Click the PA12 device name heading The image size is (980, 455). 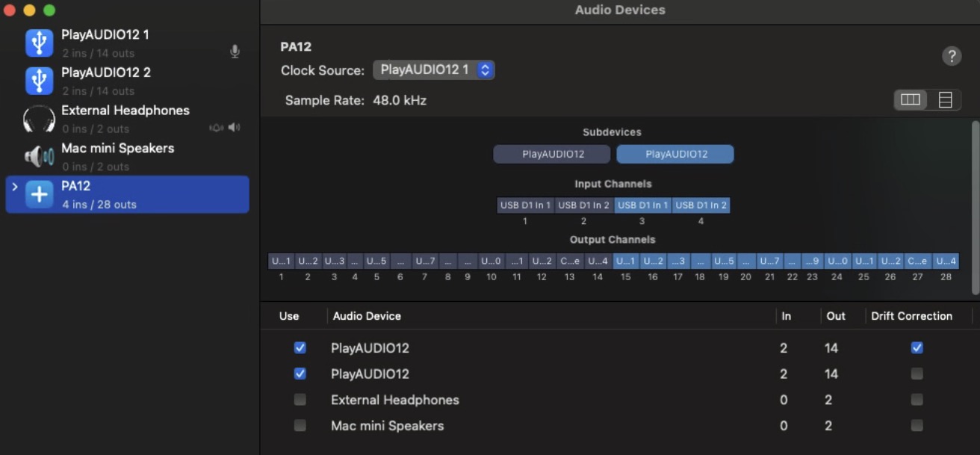click(296, 46)
